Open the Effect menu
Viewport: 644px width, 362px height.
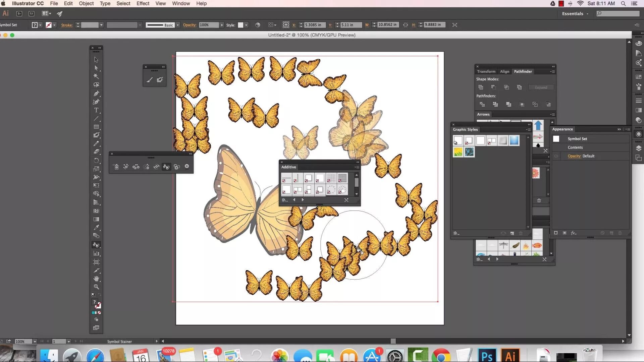pos(143,3)
